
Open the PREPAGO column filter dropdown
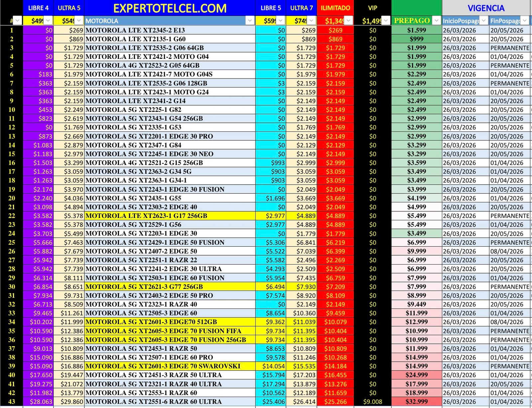[436, 21]
